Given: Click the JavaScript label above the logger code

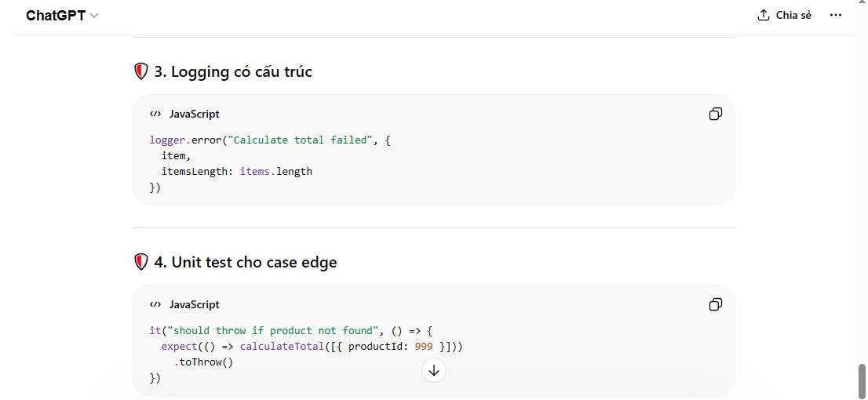Looking at the screenshot, I should coord(194,114).
